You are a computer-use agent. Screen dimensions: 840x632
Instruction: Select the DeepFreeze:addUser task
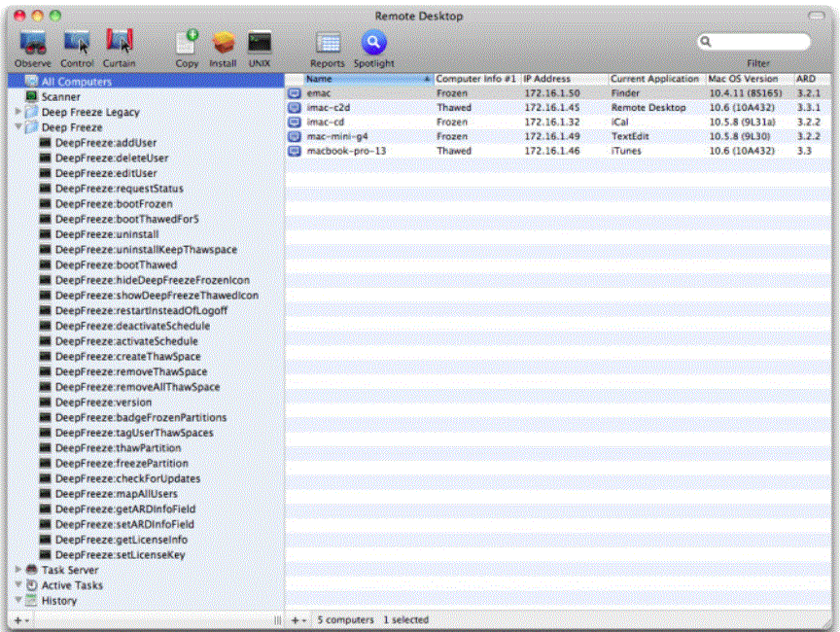point(106,143)
